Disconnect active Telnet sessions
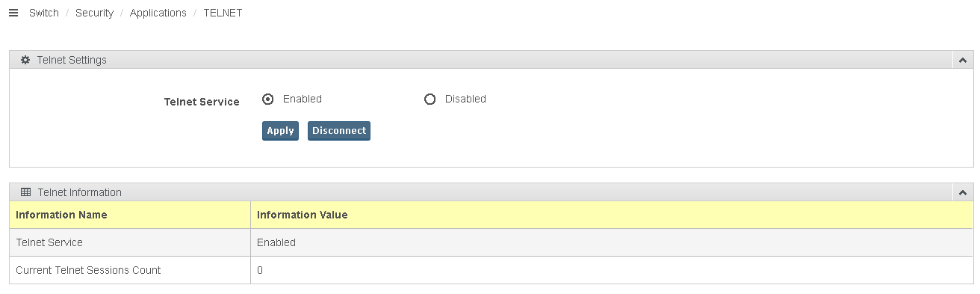980x294 pixels. point(339,131)
